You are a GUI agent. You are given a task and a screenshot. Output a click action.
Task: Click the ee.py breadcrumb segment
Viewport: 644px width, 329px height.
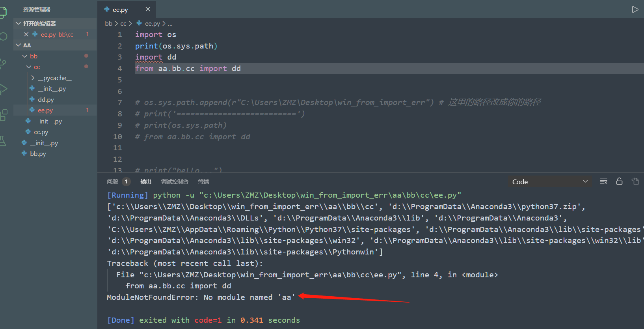point(148,24)
